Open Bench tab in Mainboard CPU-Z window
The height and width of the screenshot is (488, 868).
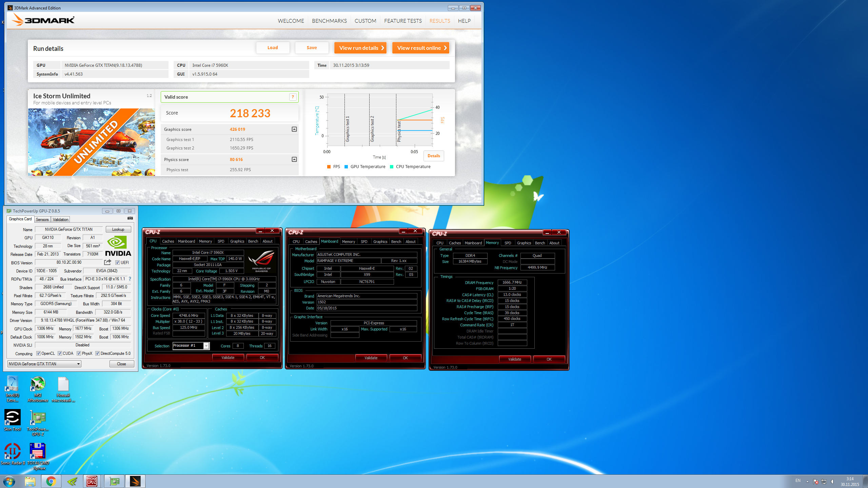pos(396,241)
